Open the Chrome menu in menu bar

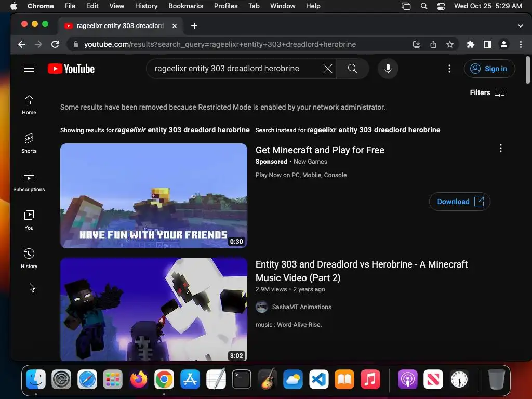pyautogui.click(x=41, y=6)
